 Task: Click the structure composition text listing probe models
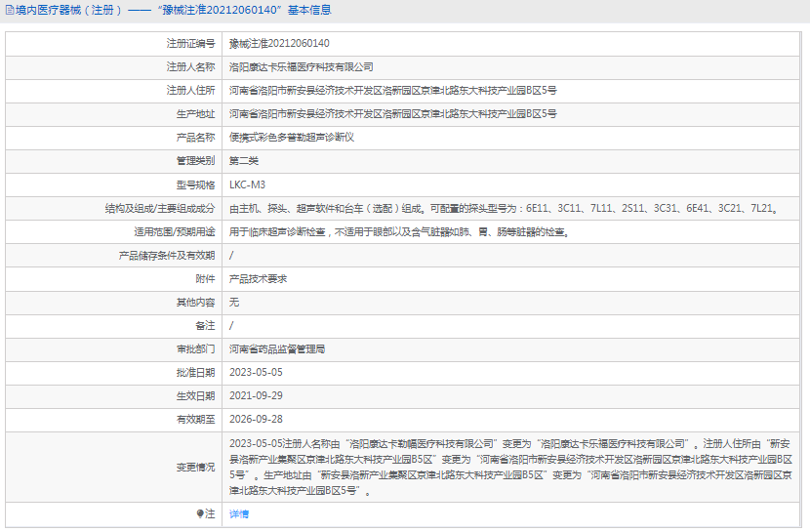[504, 209]
